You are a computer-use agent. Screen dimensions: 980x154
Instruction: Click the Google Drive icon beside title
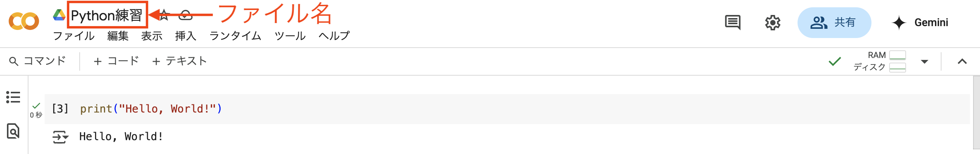59,15
